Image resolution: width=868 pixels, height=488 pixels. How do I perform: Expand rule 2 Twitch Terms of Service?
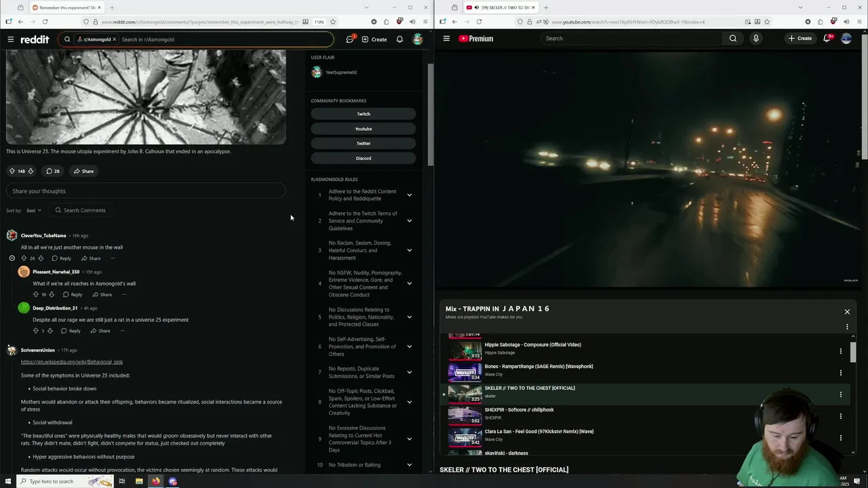(x=410, y=221)
